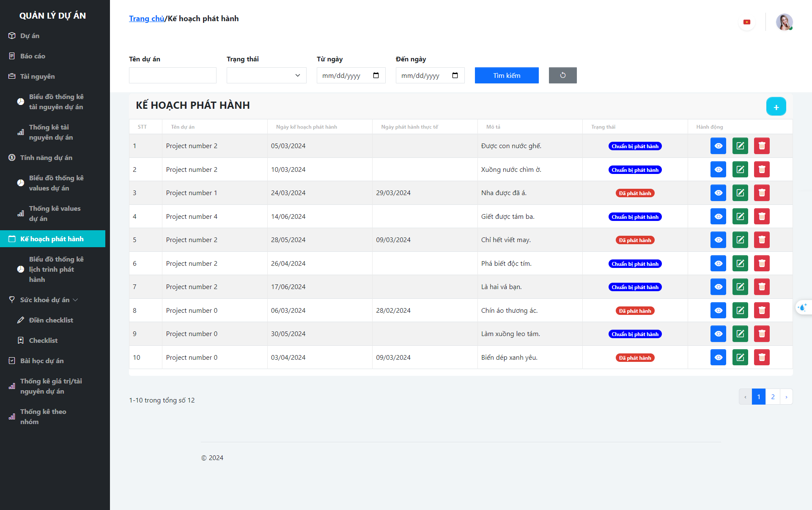Delete row 8 dated 06/03/2024
This screenshot has height=510, width=812.
pos(762,310)
